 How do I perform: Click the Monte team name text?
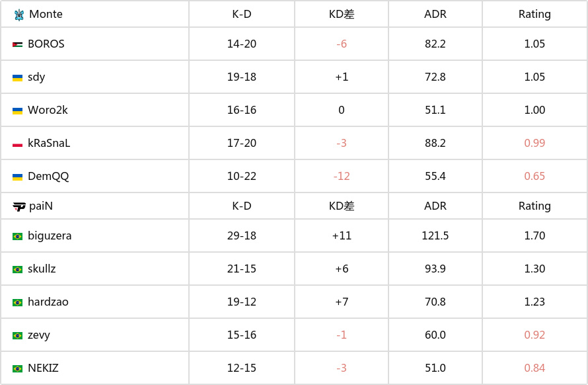46,15
